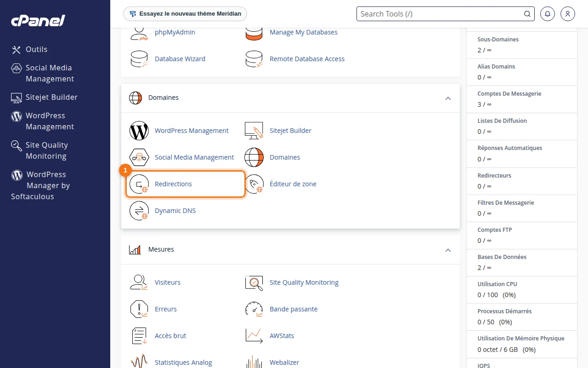Collapse the Mesures section
This screenshot has width=588, height=368.
(x=448, y=250)
